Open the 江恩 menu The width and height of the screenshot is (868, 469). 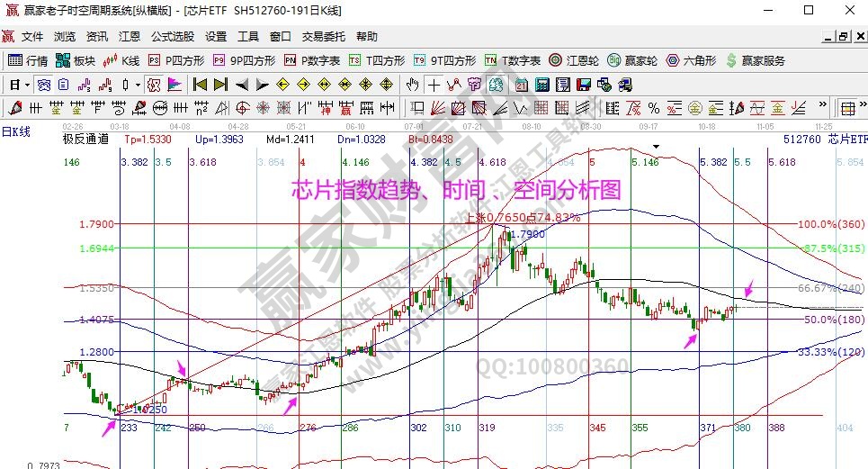(x=130, y=37)
